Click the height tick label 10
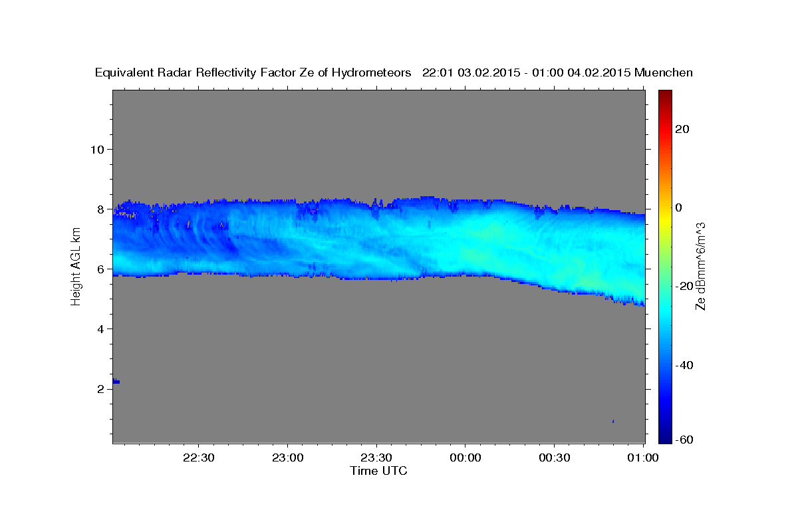The width and height of the screenshot is (798, 532). 96,149
